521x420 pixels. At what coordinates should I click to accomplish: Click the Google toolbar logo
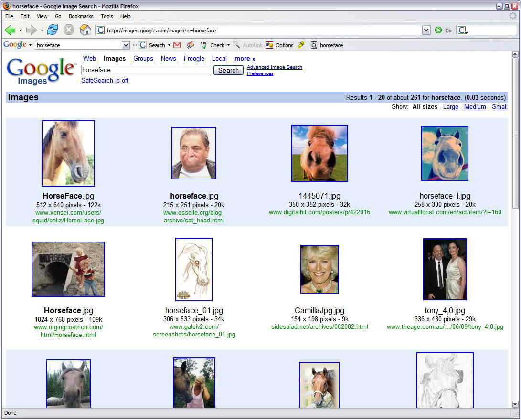(15, 45)
